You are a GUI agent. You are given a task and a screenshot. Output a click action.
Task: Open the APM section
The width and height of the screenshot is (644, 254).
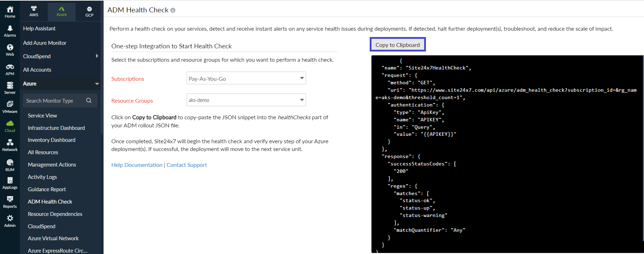pyautogui.click(x=10, y=69)
